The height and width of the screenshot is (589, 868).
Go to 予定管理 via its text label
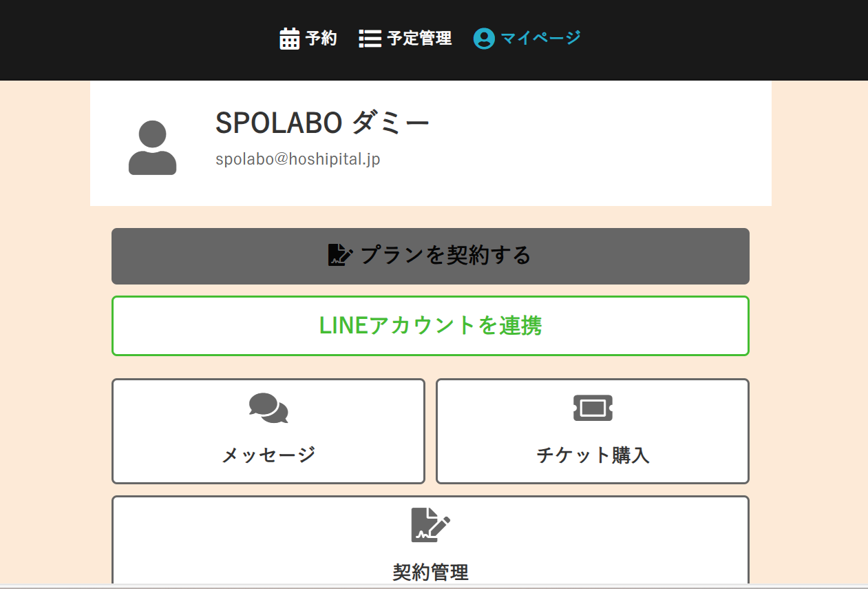pyautogui.click(x=419, y=39)
